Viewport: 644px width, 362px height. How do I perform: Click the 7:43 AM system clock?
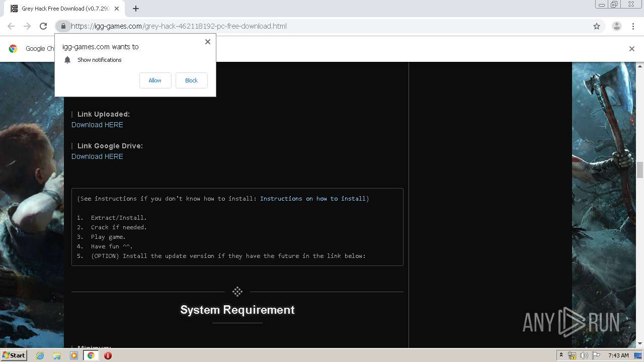click(618, 355)
